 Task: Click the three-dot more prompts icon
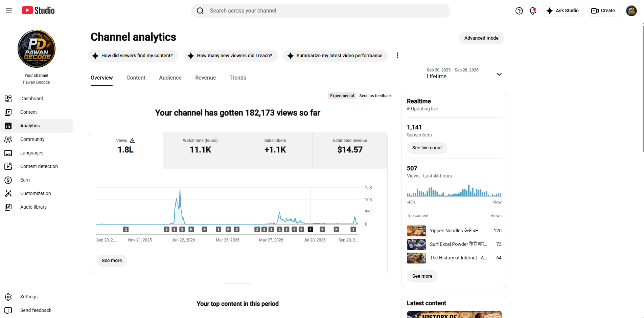(x=397, y=55)
